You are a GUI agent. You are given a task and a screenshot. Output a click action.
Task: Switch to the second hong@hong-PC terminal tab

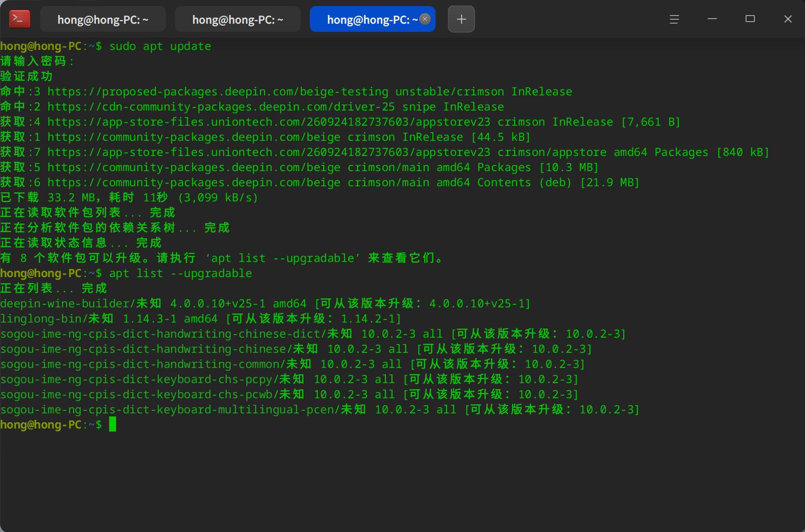click(x=237, y=19)
